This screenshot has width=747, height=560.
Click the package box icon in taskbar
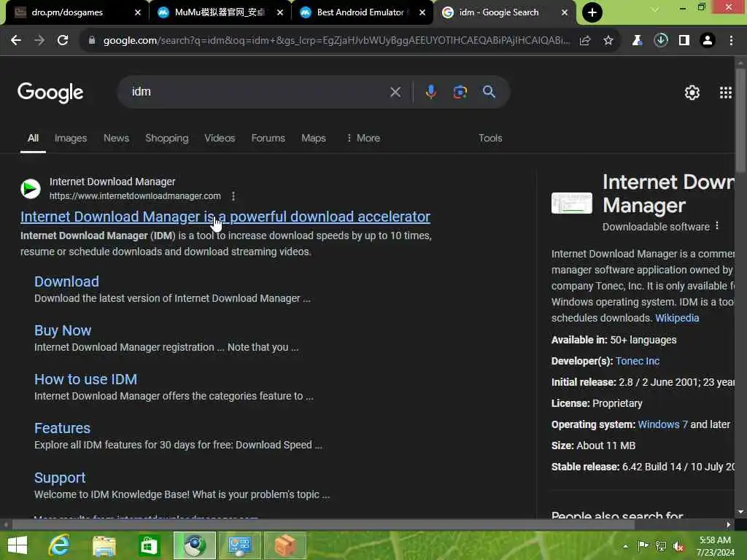point(285,545)
